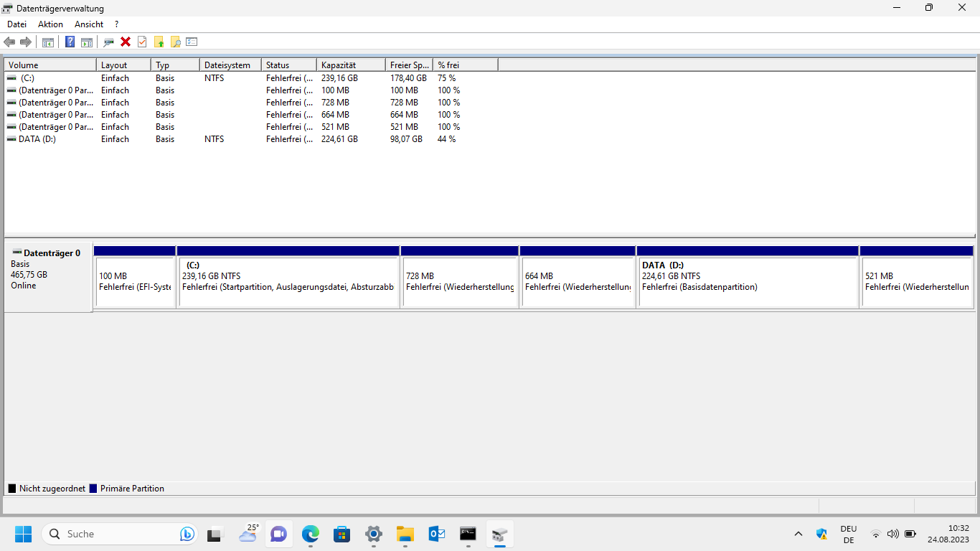The height and width of the screenshot is (551, 980).
Task: Click the checkmark document properties icon
Action: (142, 42)
